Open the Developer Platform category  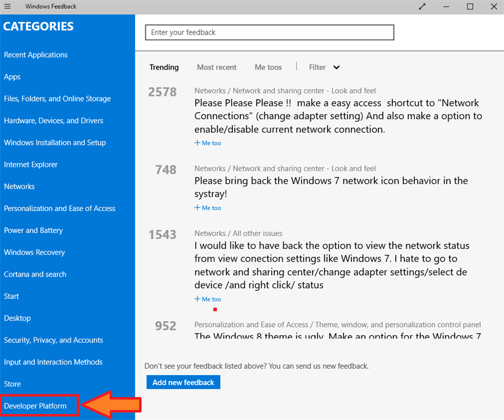[35, 406]
